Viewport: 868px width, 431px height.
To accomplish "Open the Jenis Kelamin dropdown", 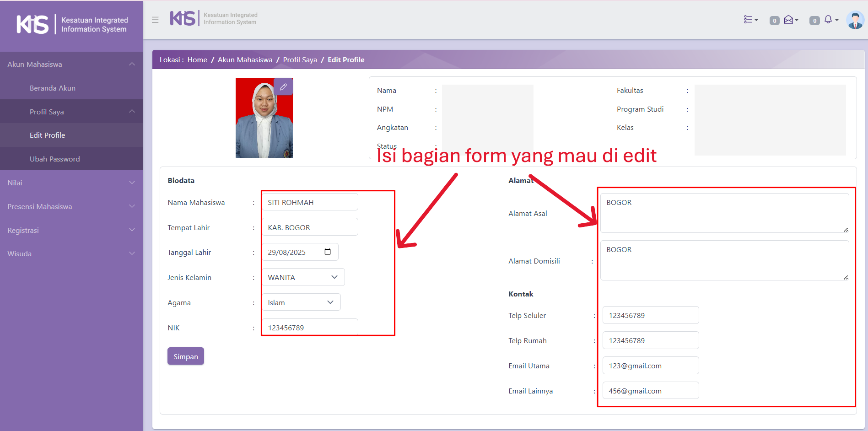I will [303, 277].
